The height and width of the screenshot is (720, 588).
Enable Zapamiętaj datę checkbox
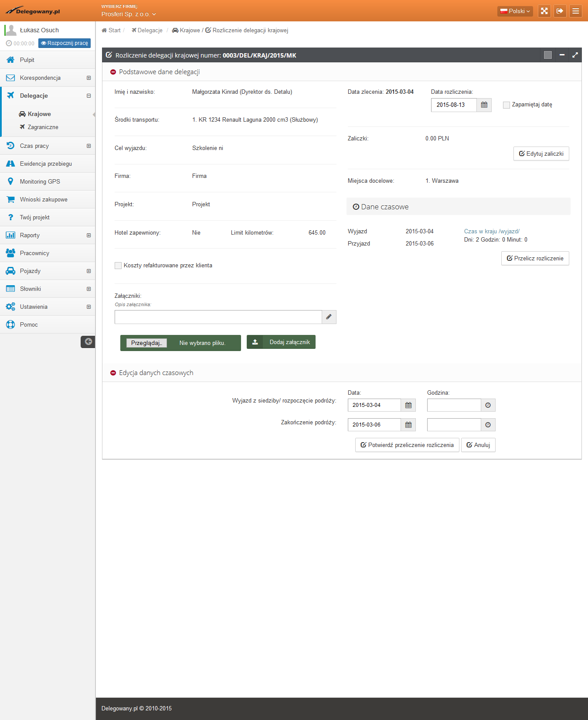point(506,105)
